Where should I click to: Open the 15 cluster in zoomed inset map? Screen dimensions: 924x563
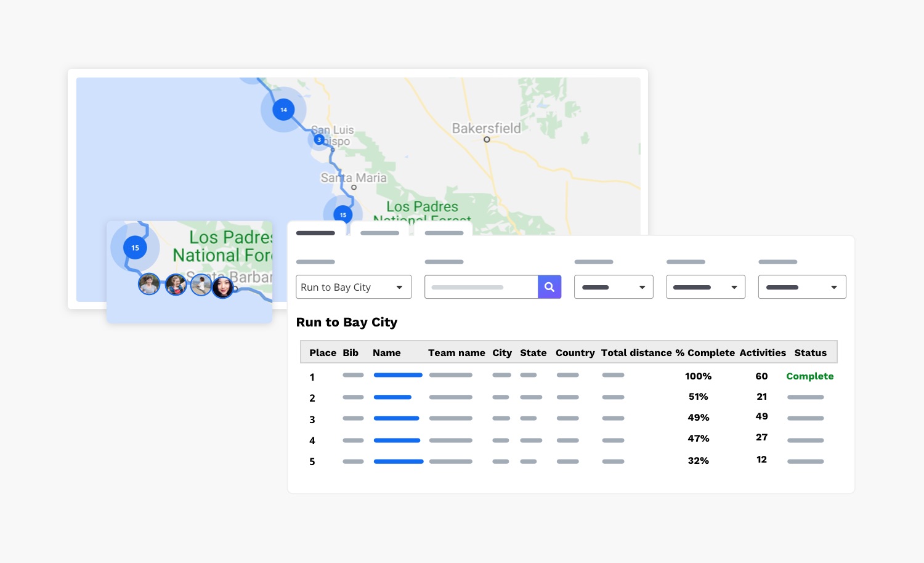pyautogui.click(x=135, y=248)
